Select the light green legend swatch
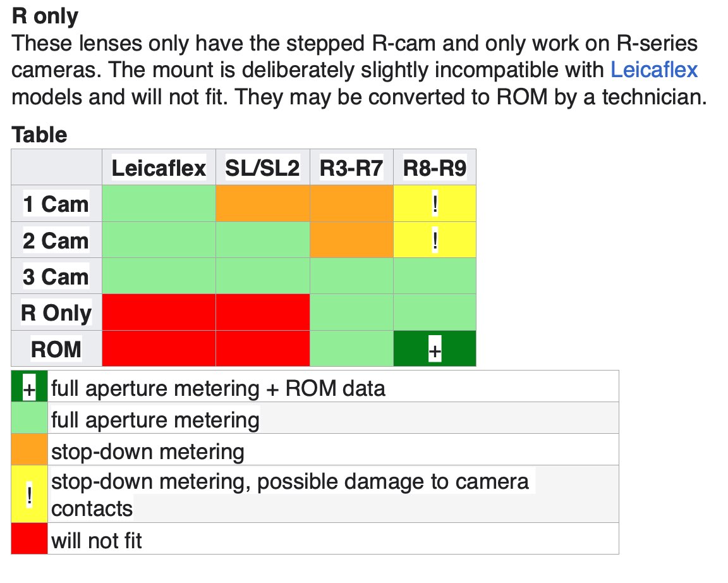 tap(29, 419)
